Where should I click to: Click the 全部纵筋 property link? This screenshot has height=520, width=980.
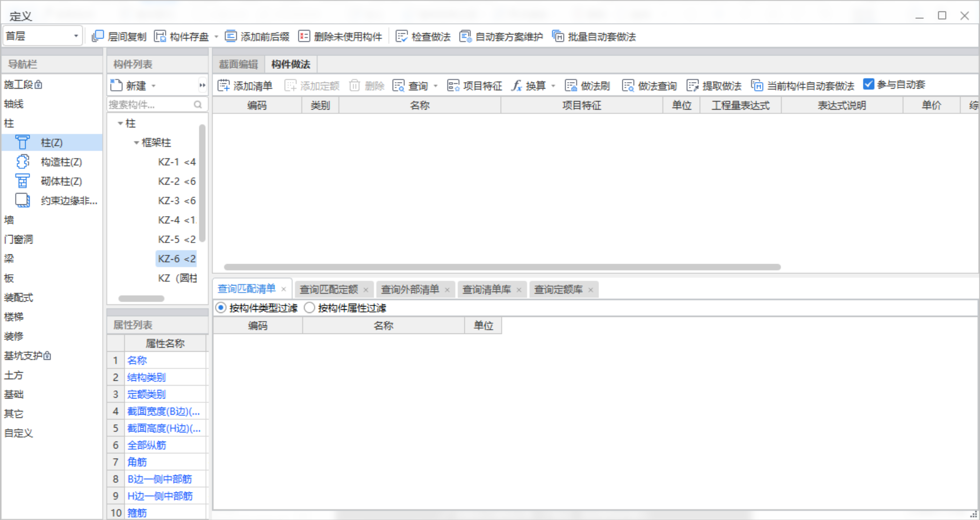[146, 445]
